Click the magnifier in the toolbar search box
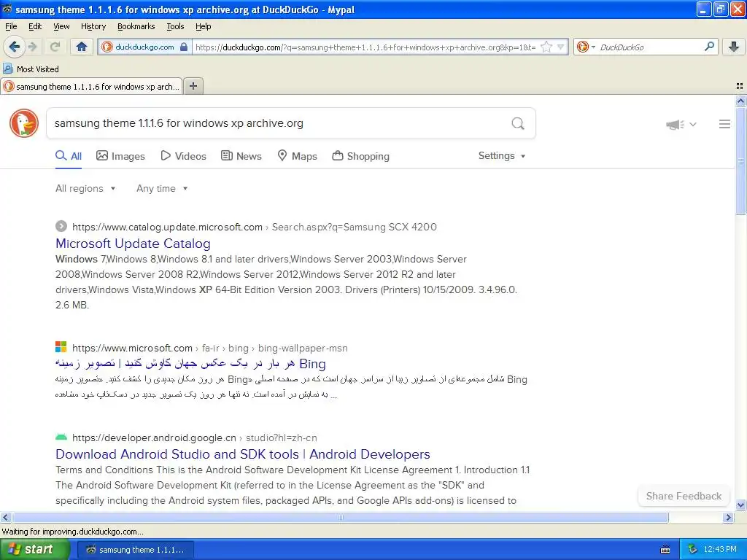This screenshot has width=747, height=560. click(709, 46)
